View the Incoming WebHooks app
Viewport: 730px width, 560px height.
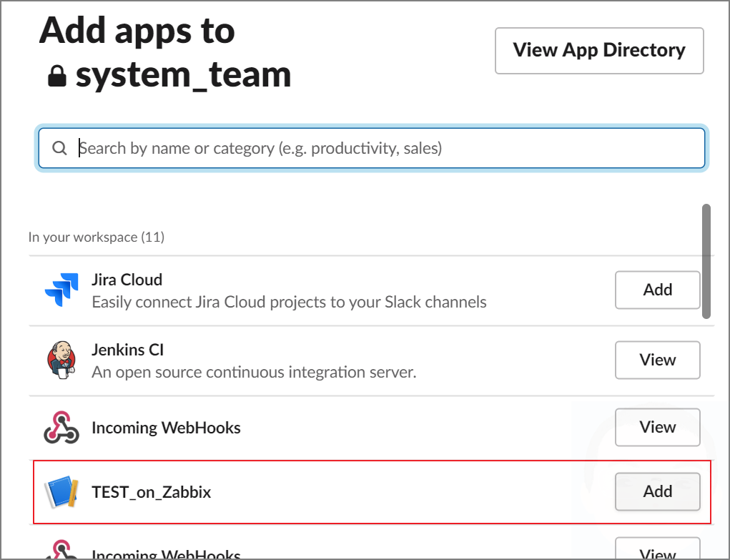(x=657, y=427)
